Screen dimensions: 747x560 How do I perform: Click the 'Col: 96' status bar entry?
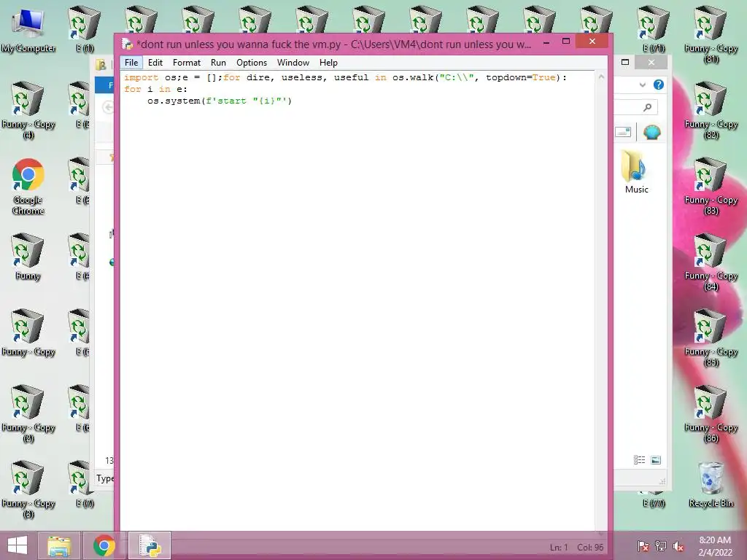[x=590, y=548]
